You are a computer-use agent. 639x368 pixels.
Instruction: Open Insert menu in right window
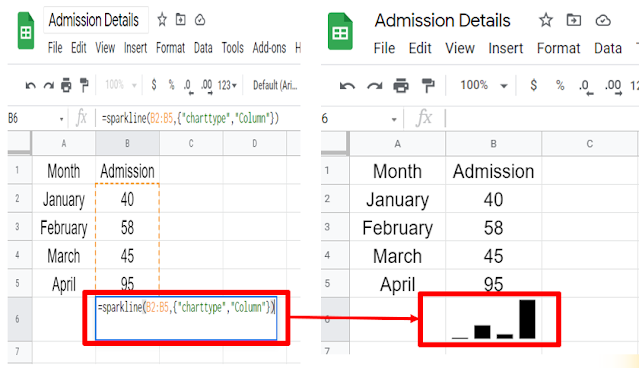pyautogui.click(x=506, y=48)
